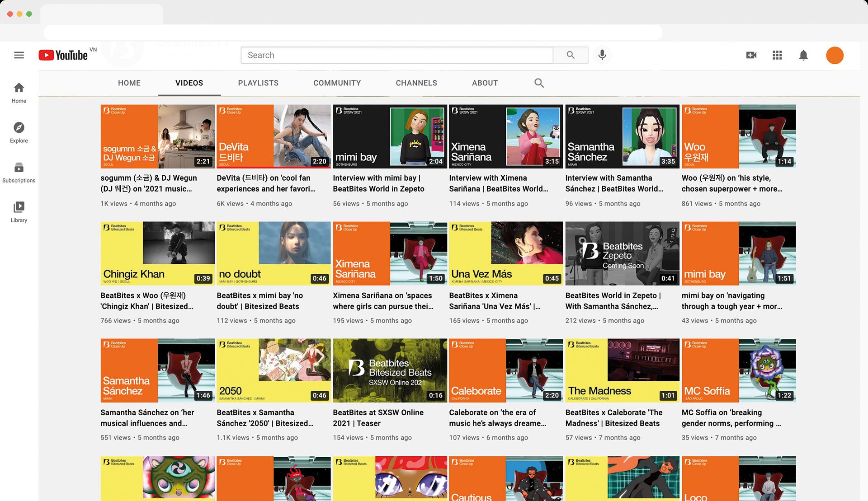Play the Chingiz Khan thumbnail

pos(157,253)
